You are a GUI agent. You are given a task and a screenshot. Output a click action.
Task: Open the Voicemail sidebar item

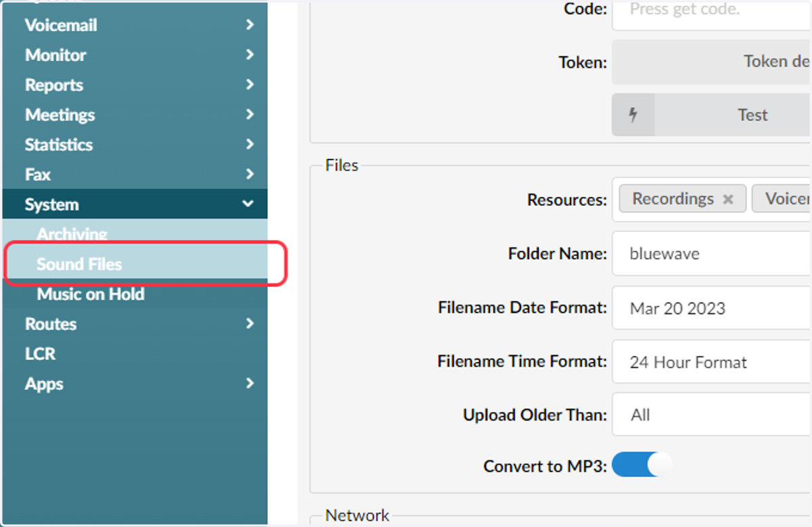point(135,25)
